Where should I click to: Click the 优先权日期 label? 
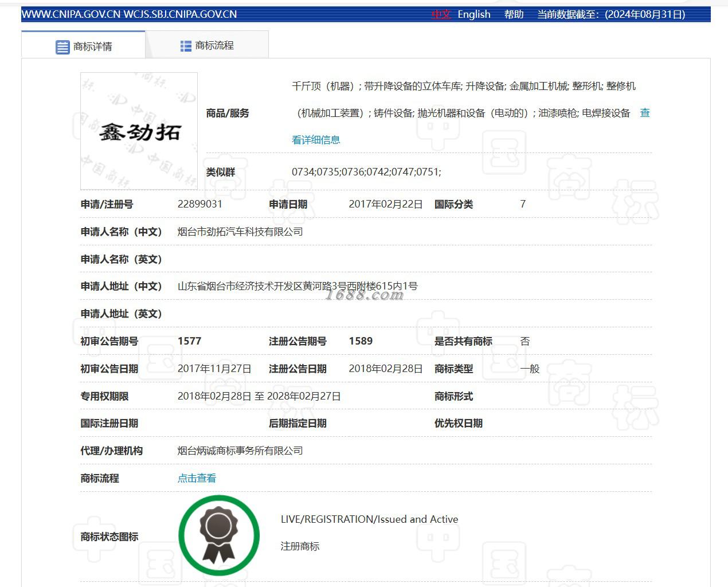tap(459, 423)
